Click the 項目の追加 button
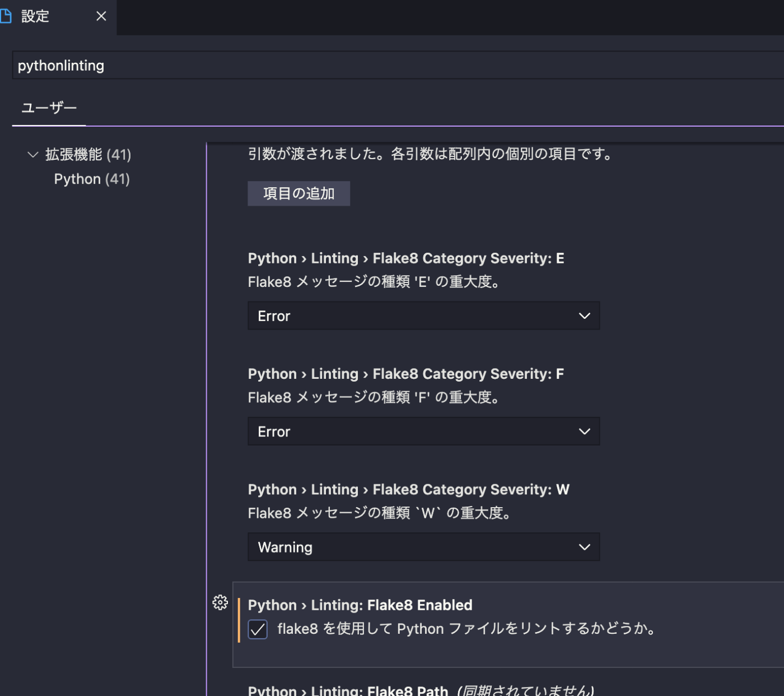 pyautogui.click(x=299, y=193)
